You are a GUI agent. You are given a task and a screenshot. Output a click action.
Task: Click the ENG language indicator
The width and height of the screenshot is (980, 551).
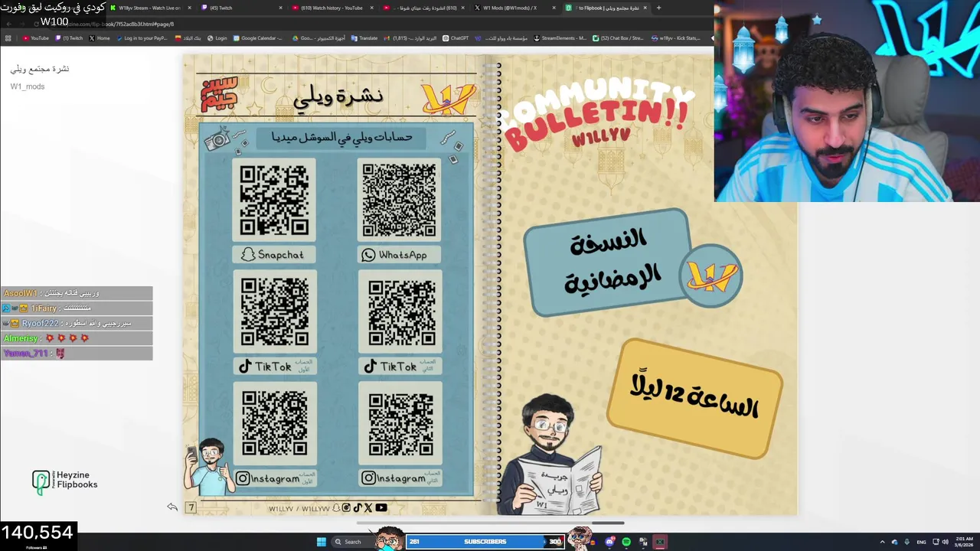tap(920, 542)
